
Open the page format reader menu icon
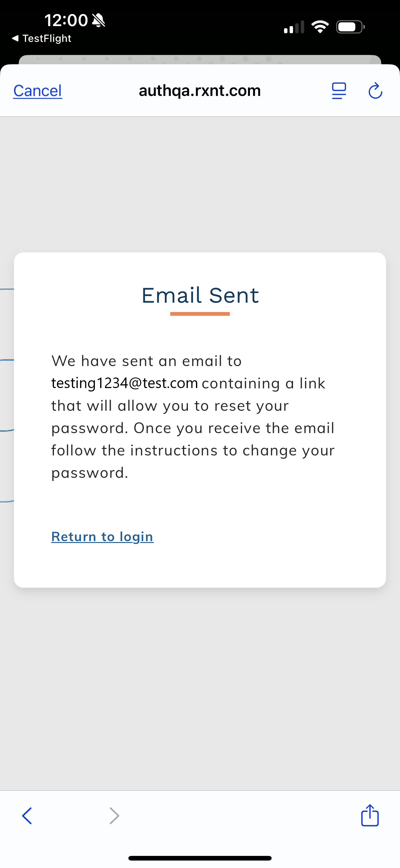coord(339,91)
